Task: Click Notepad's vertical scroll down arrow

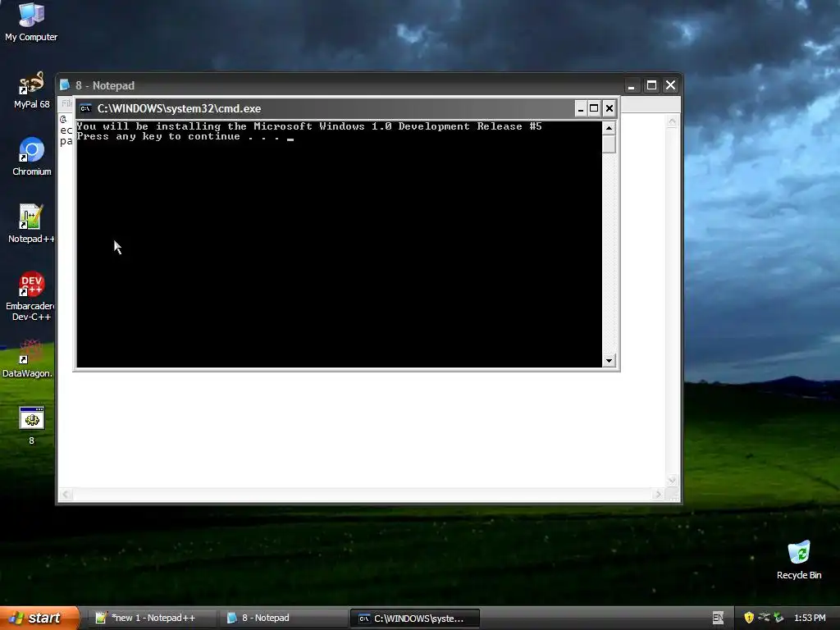Action: coord(673,481)
